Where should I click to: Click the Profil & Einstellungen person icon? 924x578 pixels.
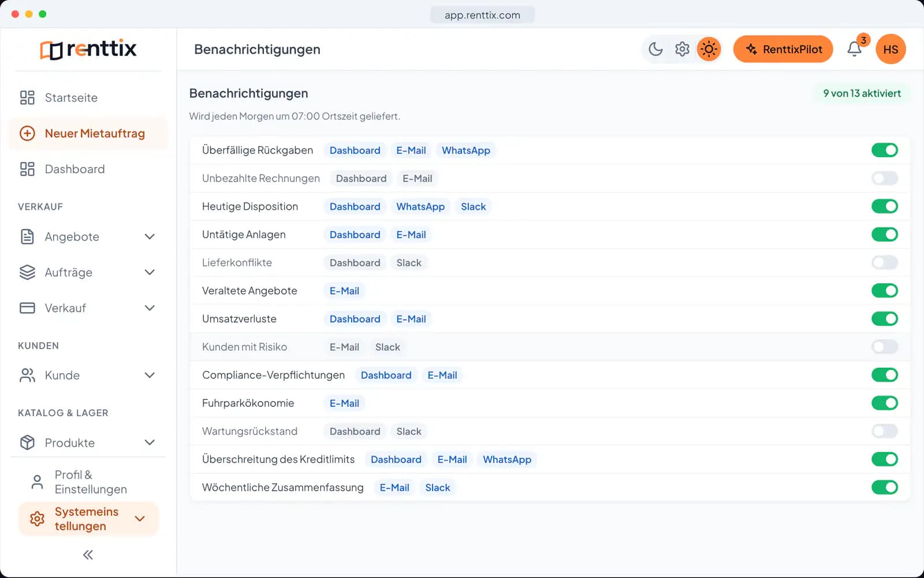pyautogui.click(x=37, y=482)
